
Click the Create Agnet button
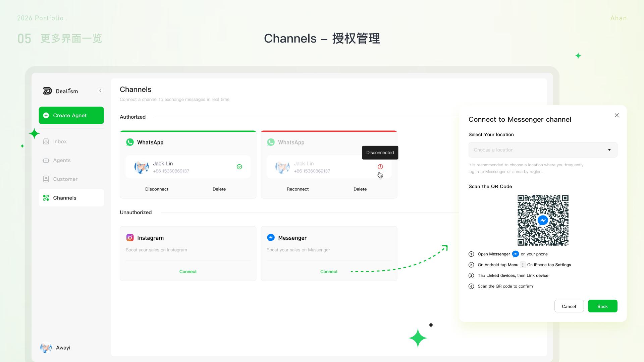[71, 115]
